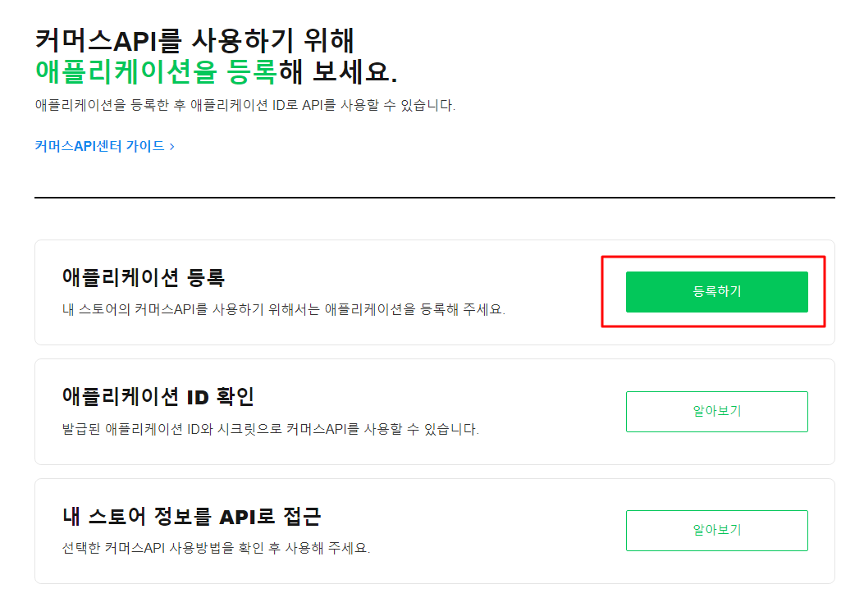Click the subtitle about 애플리케이션 ID로 API 사용
The image size is (864, 616).
[245, 106]
